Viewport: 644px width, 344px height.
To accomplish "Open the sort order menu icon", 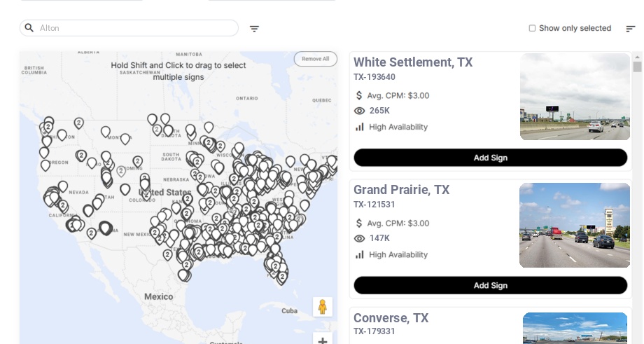I will point(630,29).
